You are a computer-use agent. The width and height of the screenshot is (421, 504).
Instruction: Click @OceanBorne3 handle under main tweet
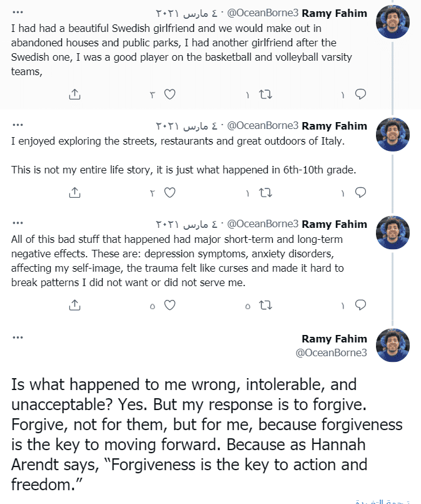click(331, 353)
